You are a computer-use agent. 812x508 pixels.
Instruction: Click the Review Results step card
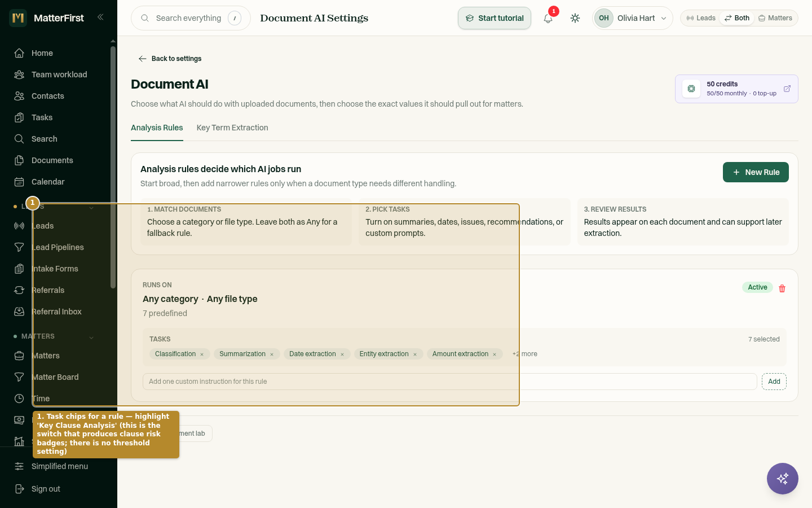click(x=683, y=222)
